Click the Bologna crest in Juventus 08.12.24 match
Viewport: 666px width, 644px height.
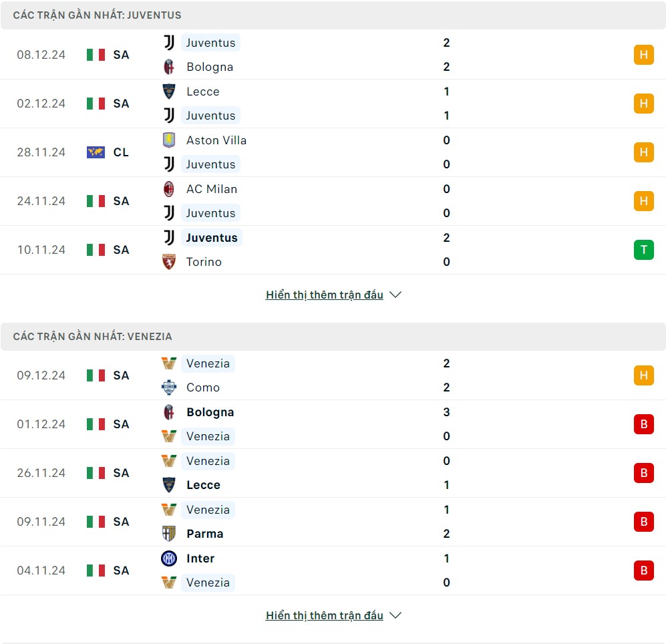point(169,67)
